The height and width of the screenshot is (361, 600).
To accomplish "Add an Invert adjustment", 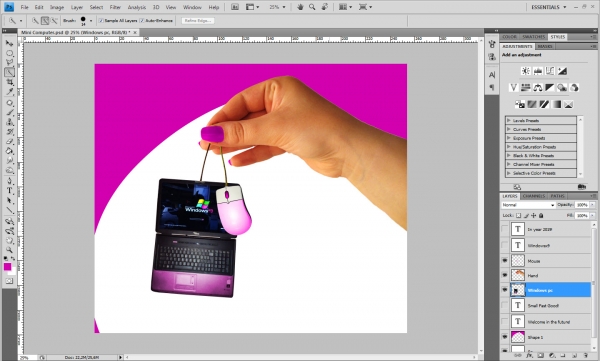I will coord(520,104).
